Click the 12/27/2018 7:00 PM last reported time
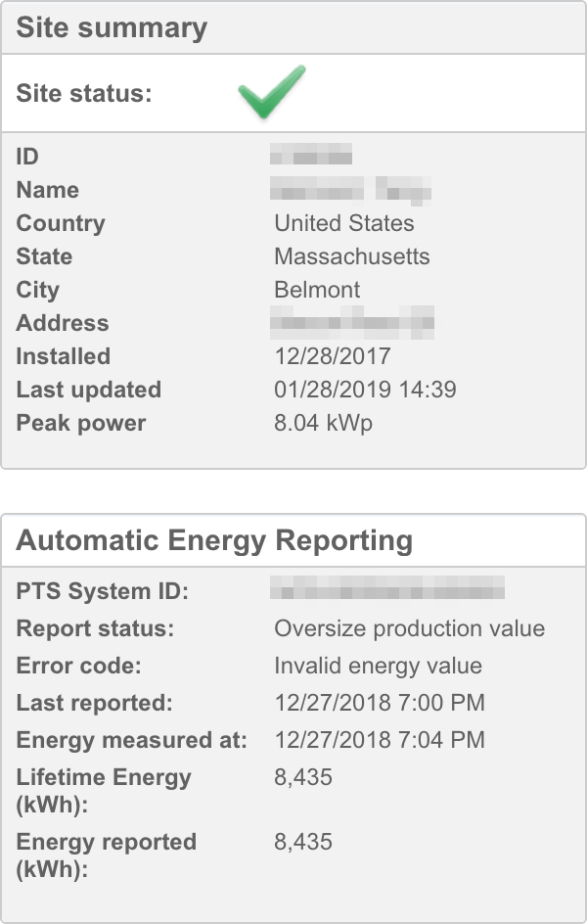Screen dimensions: 587x924 (380, 703)
